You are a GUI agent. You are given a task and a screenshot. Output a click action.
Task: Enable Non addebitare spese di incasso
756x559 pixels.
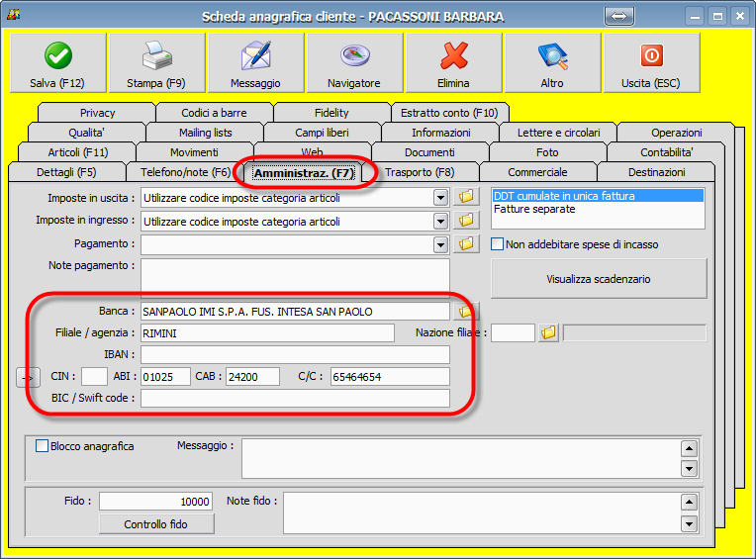pyautogui.click(x=497, y=243)
